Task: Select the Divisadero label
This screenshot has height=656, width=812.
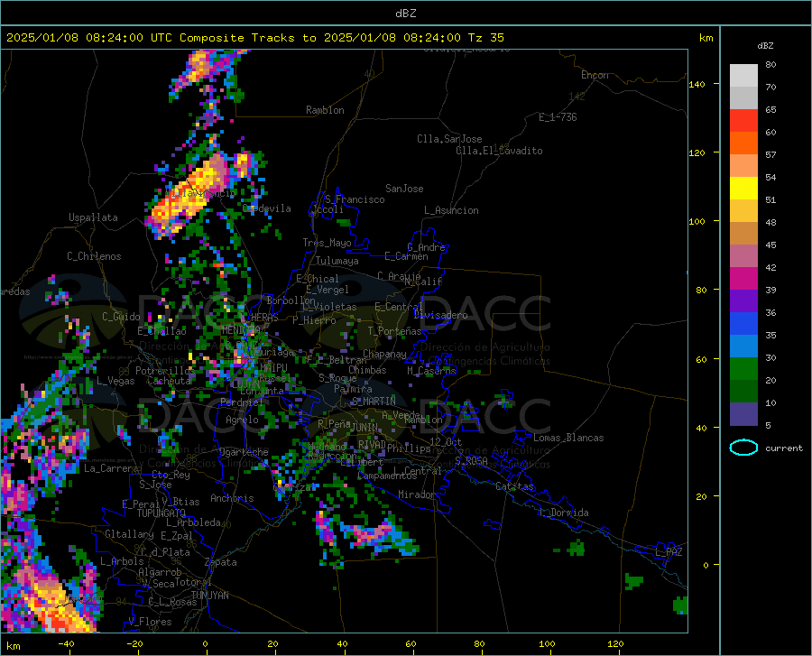Action: (x=440, y=315)
